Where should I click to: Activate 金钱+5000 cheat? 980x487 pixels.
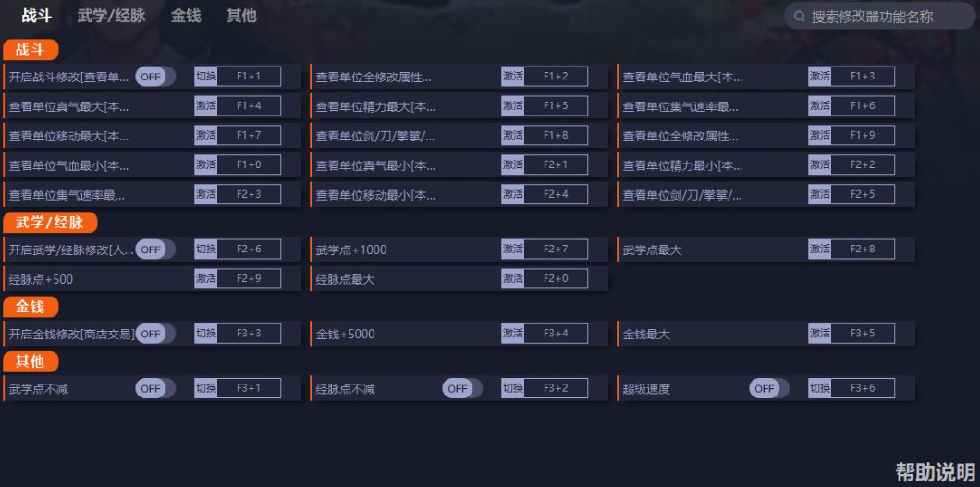(512, 334)
